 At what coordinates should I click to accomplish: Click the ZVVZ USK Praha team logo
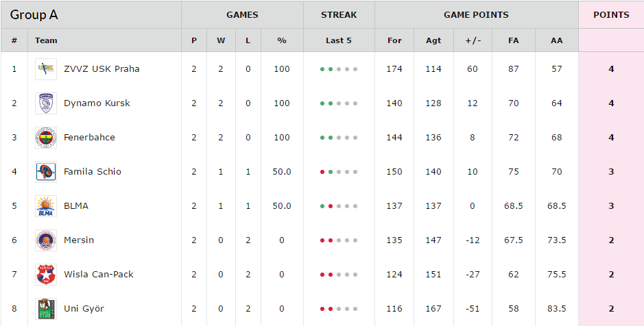pos(45,69)
